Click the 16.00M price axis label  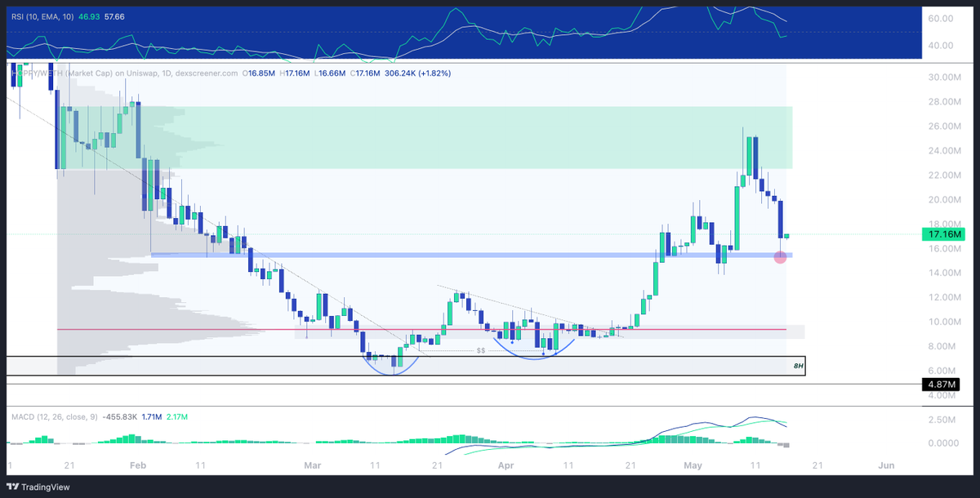(x=946, y=249)
